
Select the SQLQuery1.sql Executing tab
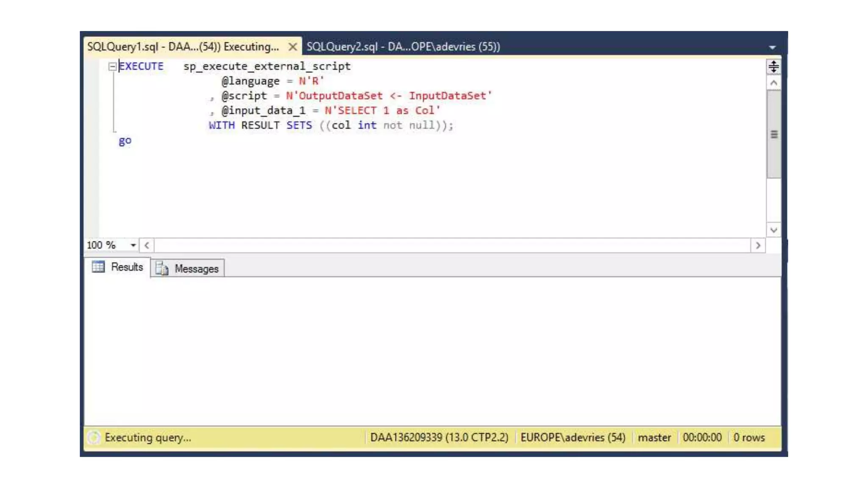point(183,47)
